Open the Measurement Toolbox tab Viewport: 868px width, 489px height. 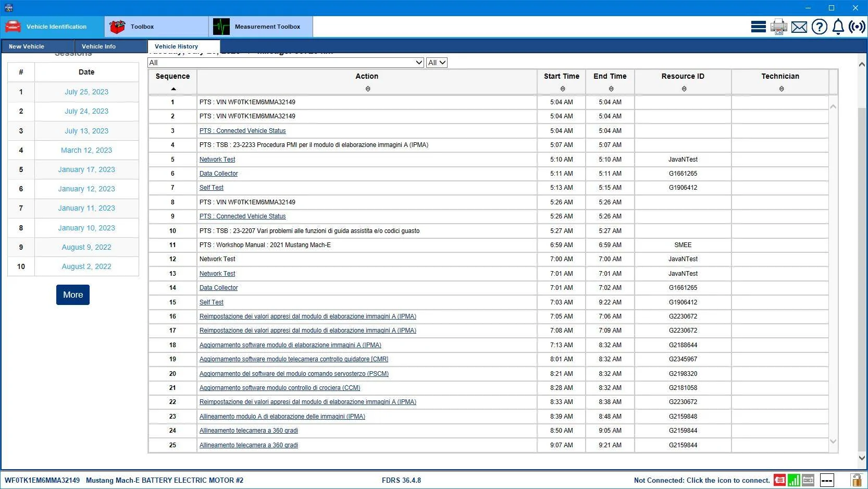[x=261, y=27]
